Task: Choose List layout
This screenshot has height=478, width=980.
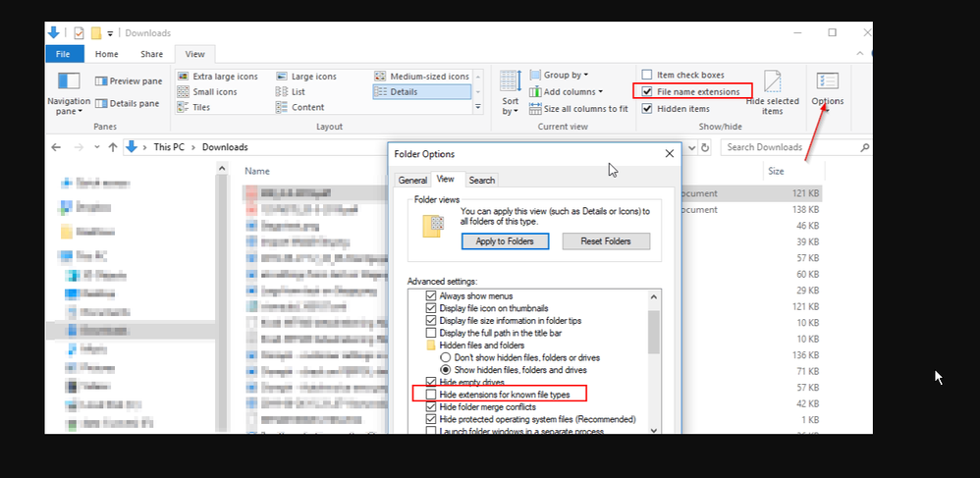Action: click(291, 92)
